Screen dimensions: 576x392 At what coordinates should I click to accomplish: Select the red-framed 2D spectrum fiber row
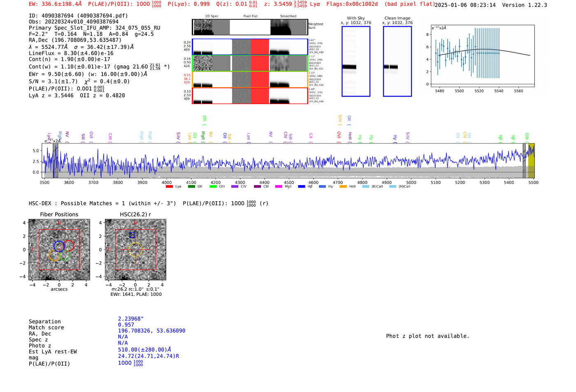tap(250, 95)
